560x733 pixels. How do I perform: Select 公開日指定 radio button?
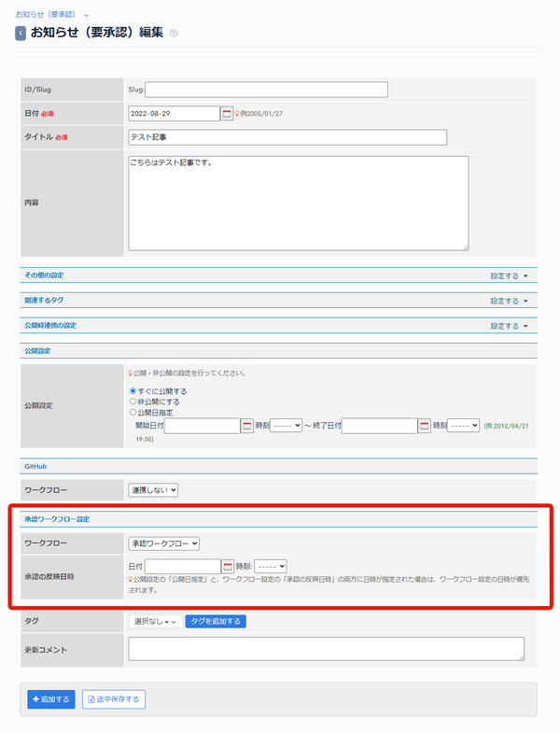pyautogui.click(x=133, y=412)
